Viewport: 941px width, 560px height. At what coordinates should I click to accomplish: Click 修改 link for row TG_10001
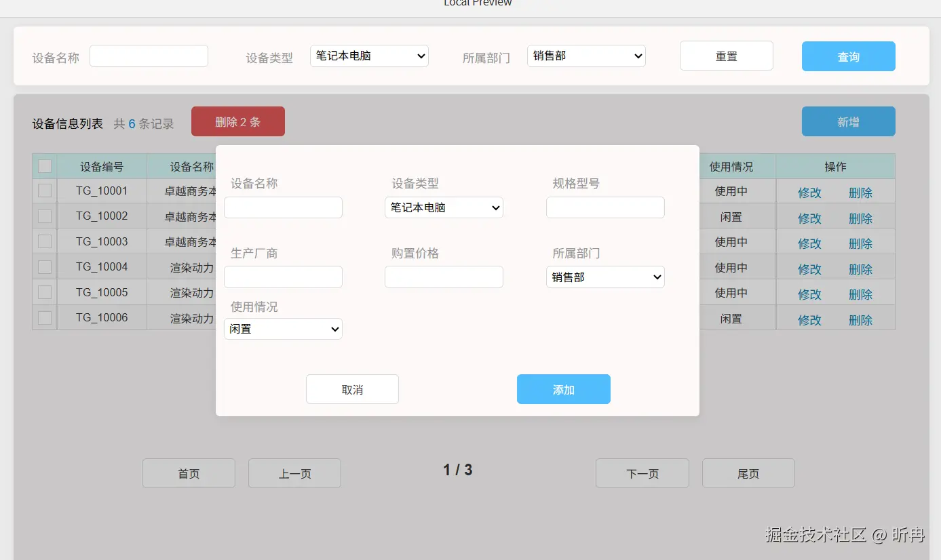click(809, 193)
